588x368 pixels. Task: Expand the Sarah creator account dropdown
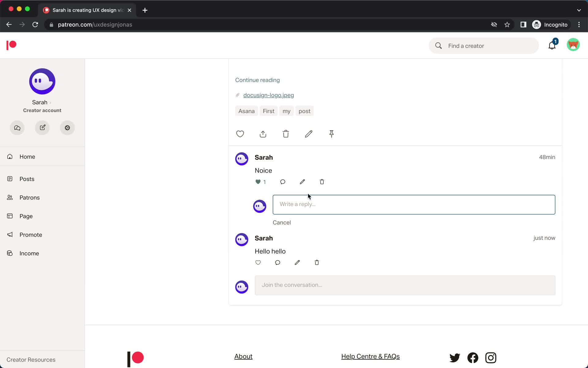tap(42, 102)
